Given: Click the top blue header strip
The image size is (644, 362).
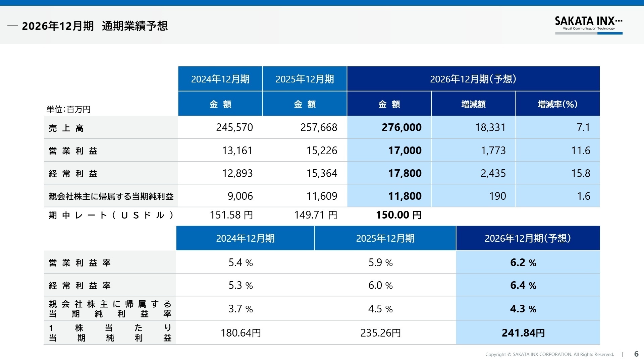Looking at the screenshot, I should [322, 3].
